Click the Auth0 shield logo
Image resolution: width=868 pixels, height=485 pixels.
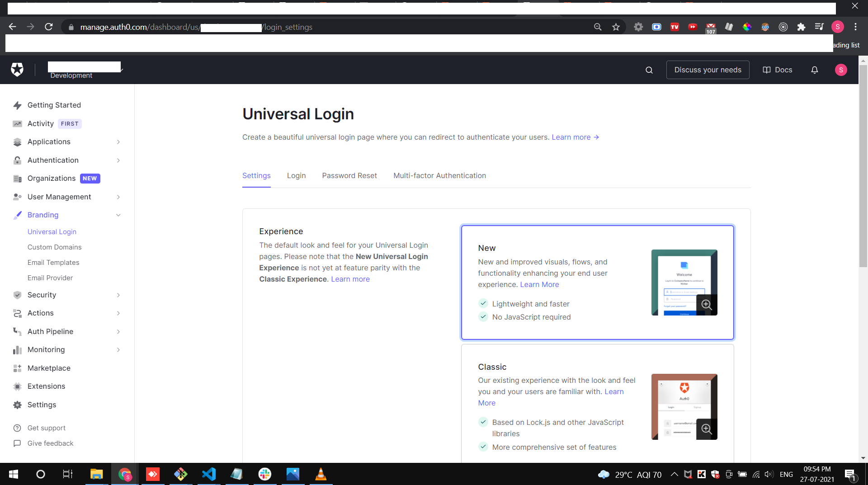click(17, 70)
